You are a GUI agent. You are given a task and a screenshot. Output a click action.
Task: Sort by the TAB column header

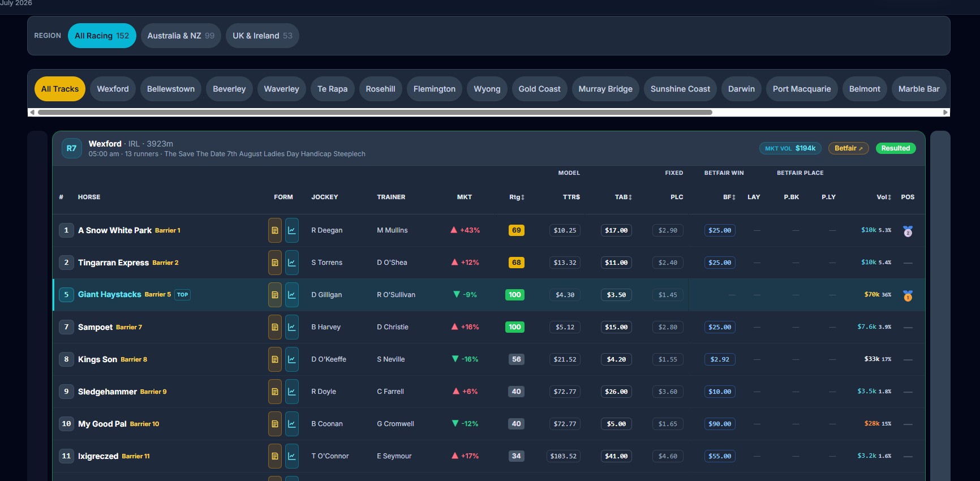coord(624,197)
